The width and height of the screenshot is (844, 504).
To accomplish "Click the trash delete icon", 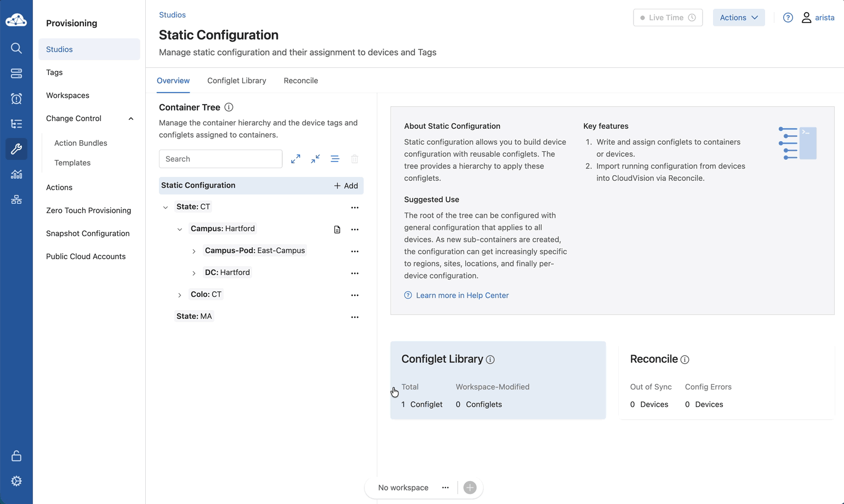I will coord(355,159).
